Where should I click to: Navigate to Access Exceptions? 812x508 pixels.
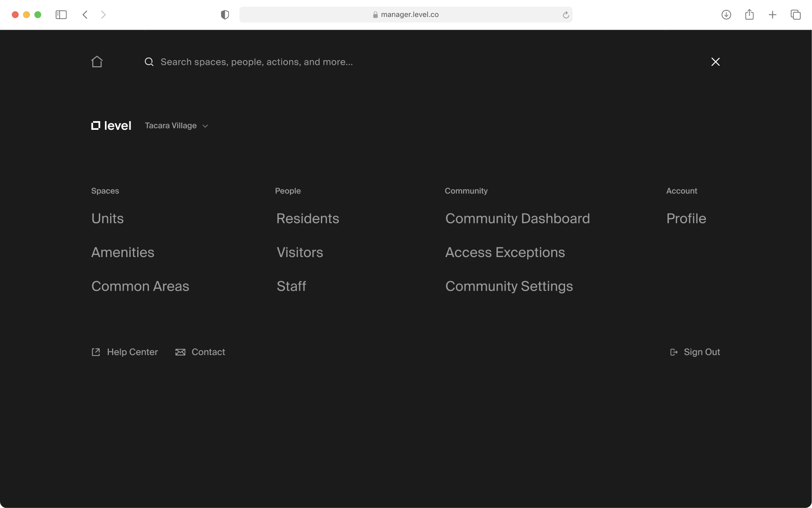point(505,252)
